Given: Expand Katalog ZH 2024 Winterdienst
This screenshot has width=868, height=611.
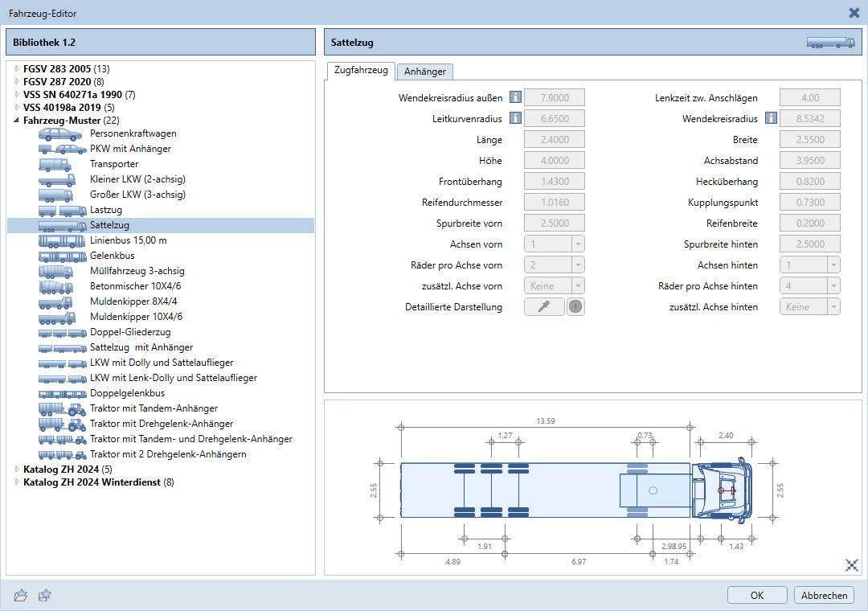Looking at the screenshot, I should (17, 482).
